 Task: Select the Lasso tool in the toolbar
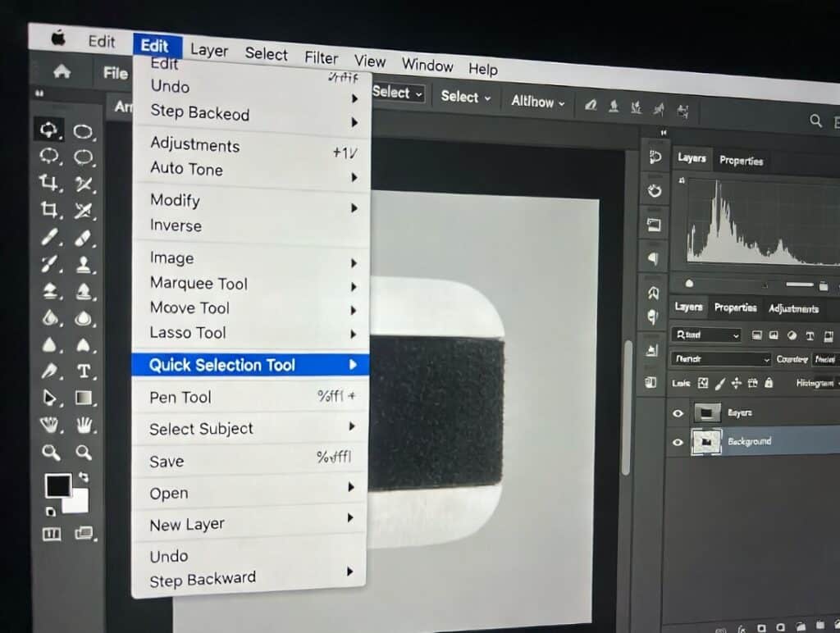click(51, 157)
